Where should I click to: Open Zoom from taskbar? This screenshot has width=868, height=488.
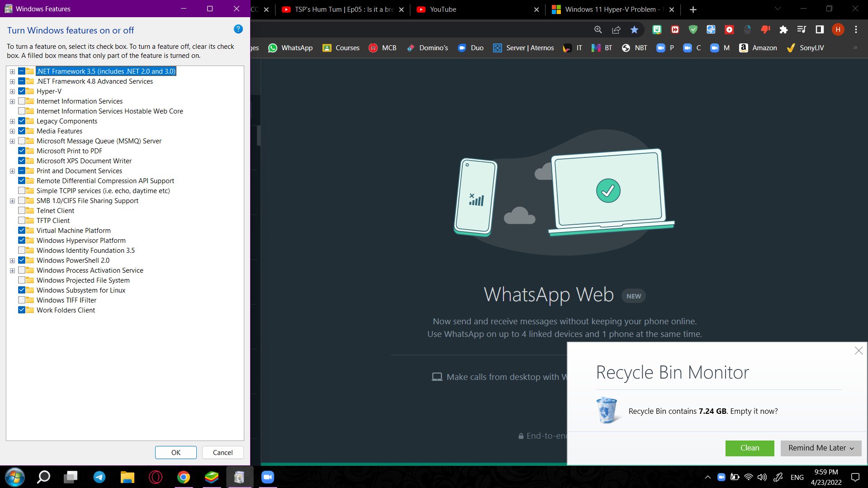(x=268, y=477)
